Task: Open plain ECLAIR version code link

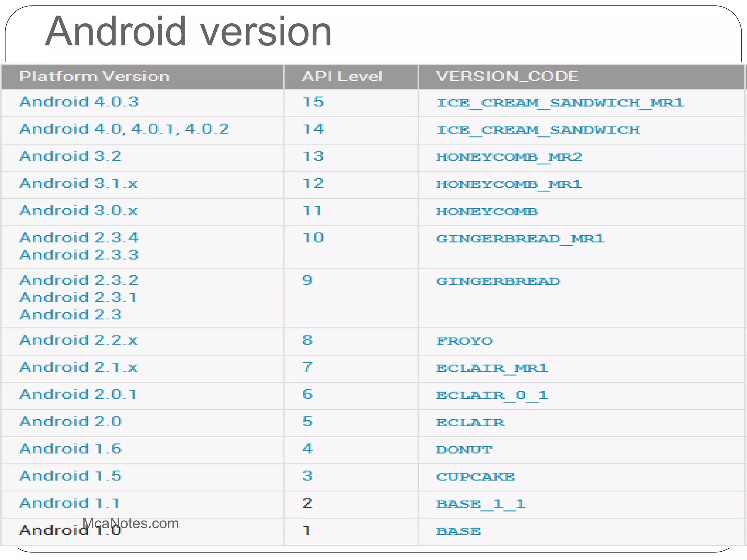Action: (x=471, y=423)
